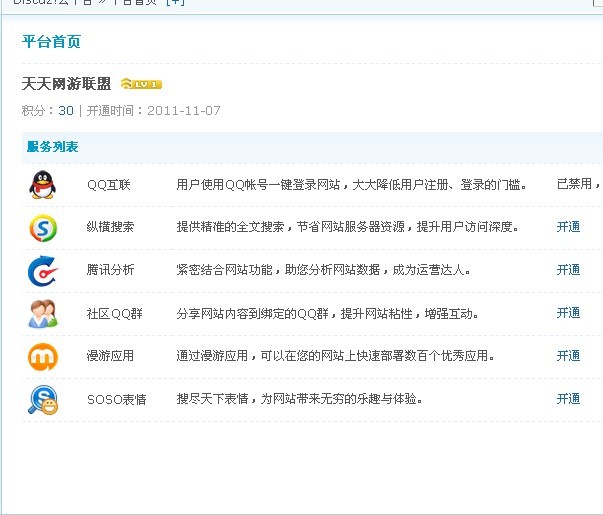The width and height of the screenshot is (603, 515).
Task: Open 开通 link for 漫游应用
Action: tap(568, 356)
